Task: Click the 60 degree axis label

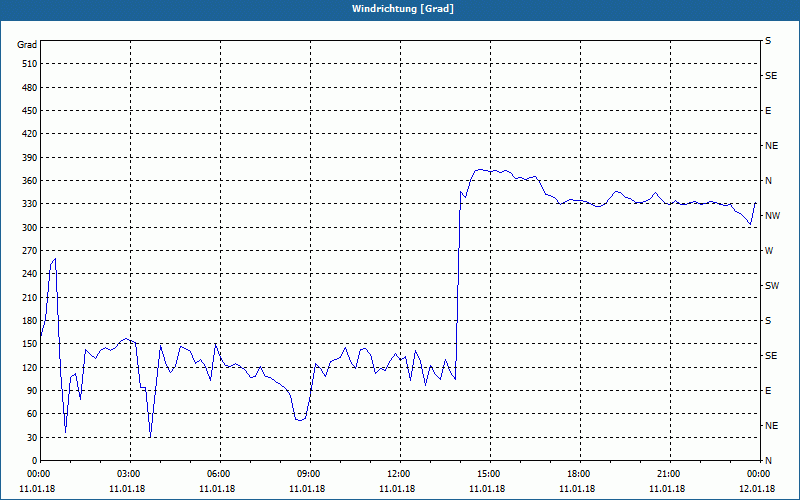Action: pyautogui.click(x=32, y=414)
